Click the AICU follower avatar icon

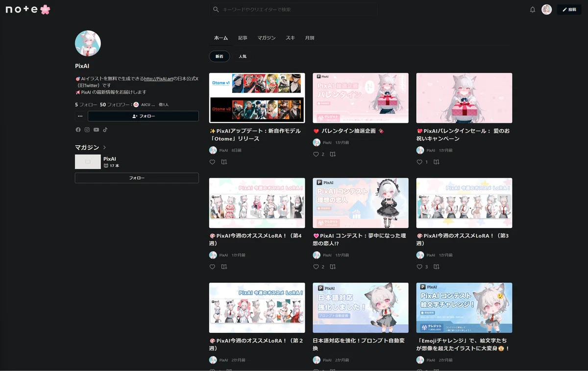click(x=136, y=105)
